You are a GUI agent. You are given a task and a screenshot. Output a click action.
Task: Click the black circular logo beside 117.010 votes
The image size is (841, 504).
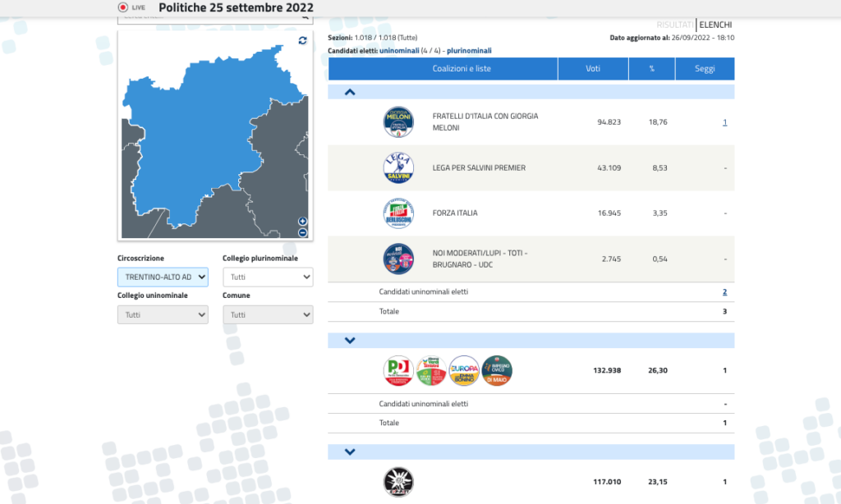(x=398, y=482)
